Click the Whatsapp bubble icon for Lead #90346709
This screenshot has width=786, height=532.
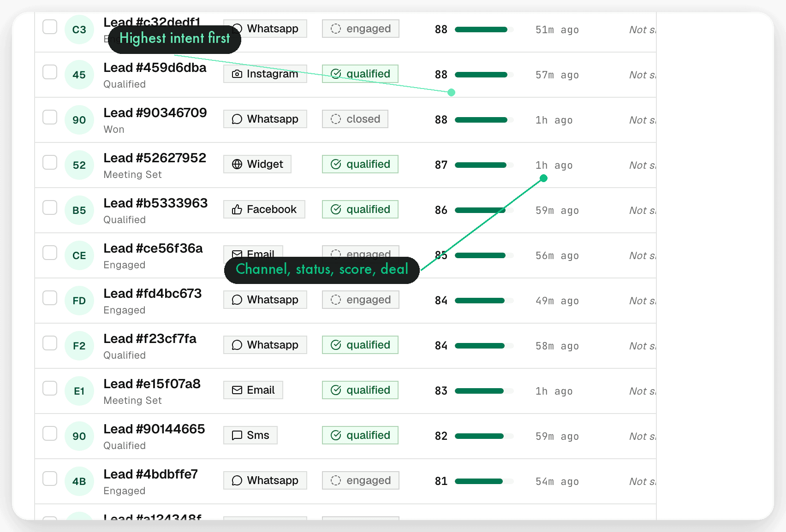tap(237, 119)
